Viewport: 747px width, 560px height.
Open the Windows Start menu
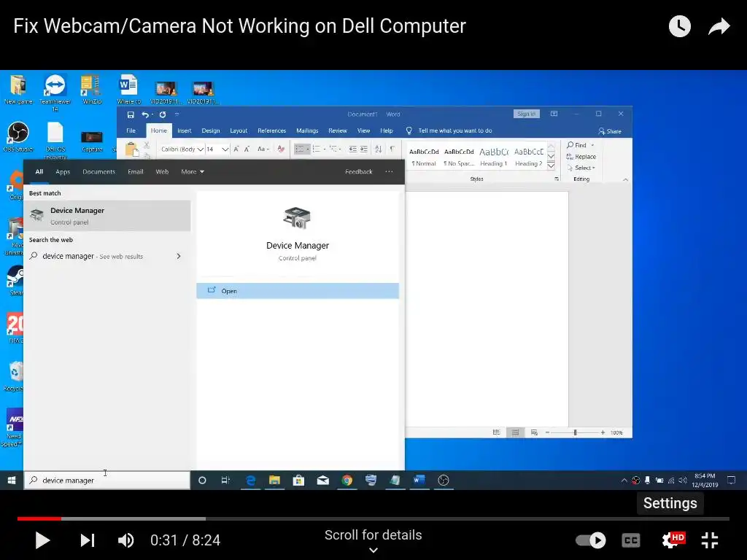point(12,480)
